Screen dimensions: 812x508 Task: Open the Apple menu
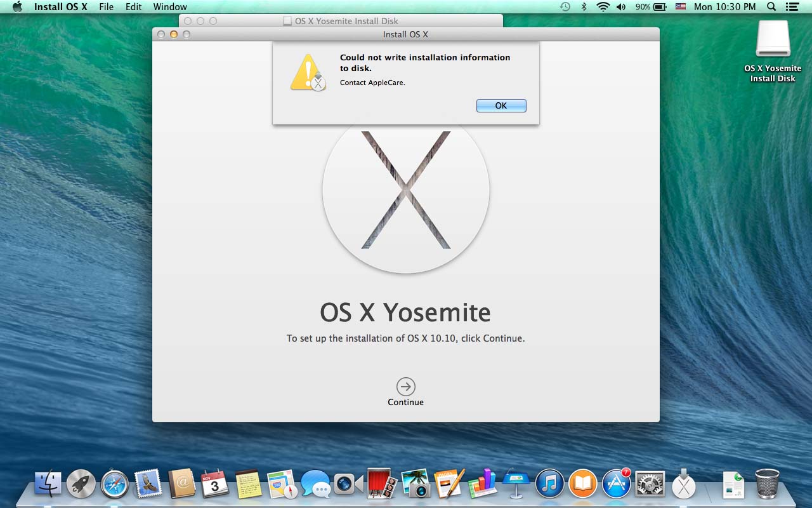coord(17,7)
